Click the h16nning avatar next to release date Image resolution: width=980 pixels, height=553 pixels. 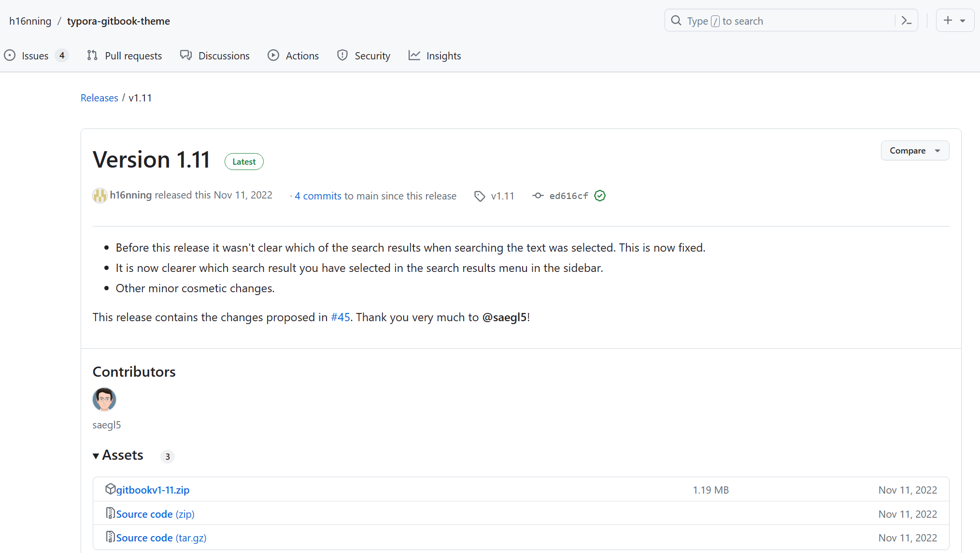100,195
